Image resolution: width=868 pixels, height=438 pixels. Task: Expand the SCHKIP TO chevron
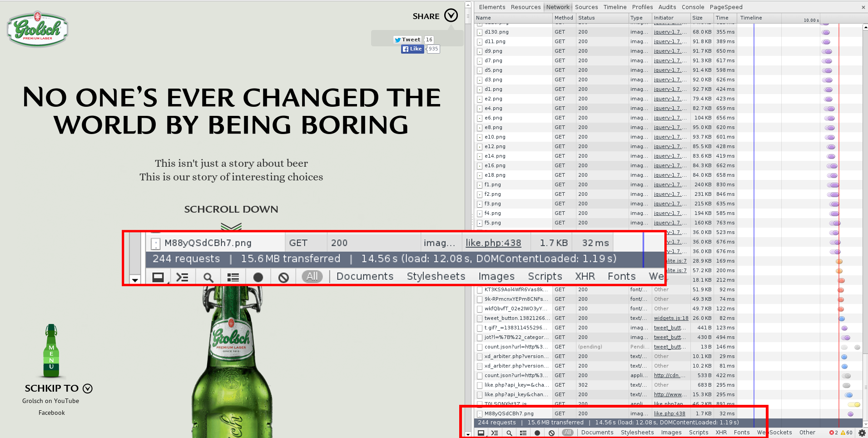point(88,388)
